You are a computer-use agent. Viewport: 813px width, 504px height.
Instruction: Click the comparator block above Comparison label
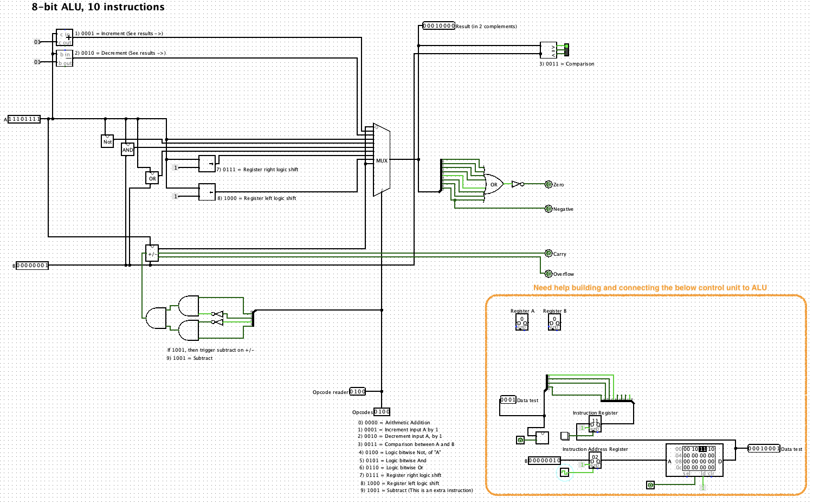549,50
